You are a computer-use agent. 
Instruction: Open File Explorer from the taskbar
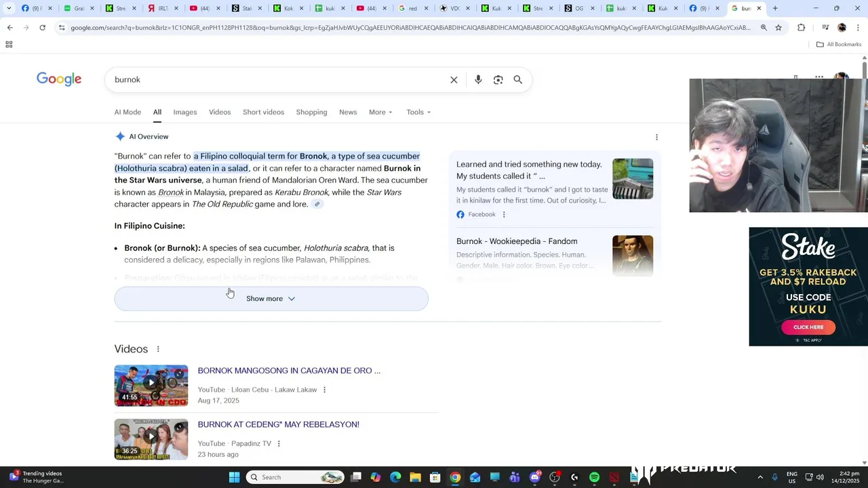pos(415,477)
